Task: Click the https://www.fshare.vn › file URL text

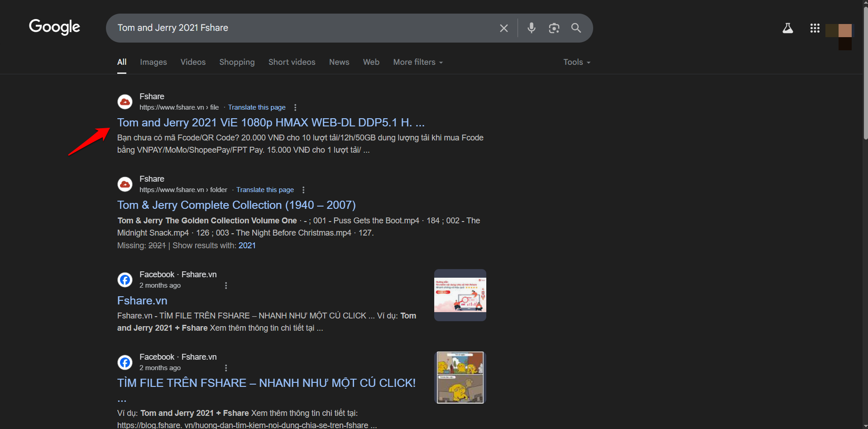Action: click(x=179, y=107)
